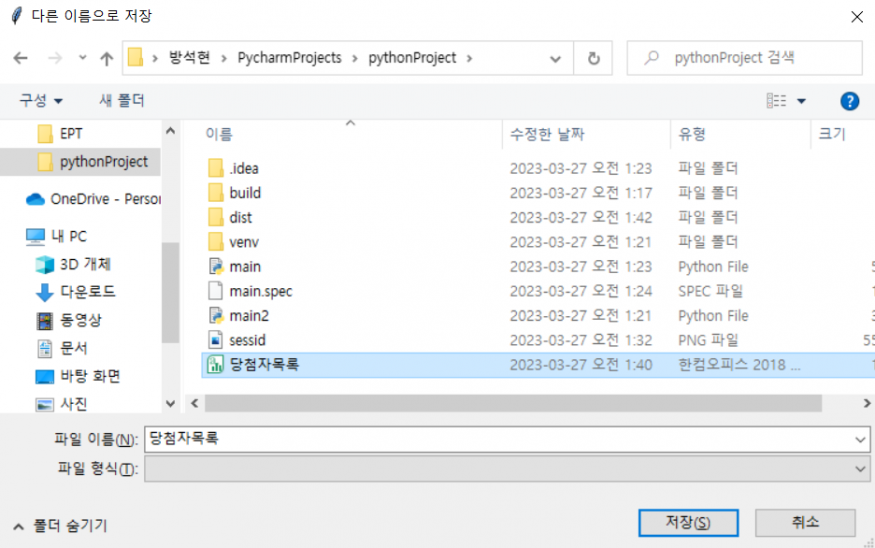The height and width of the screenshot is (548, 875).
Task: Open 바탕 화면 in sidebar
Action: pyautogui.click(x=78, y=376)
